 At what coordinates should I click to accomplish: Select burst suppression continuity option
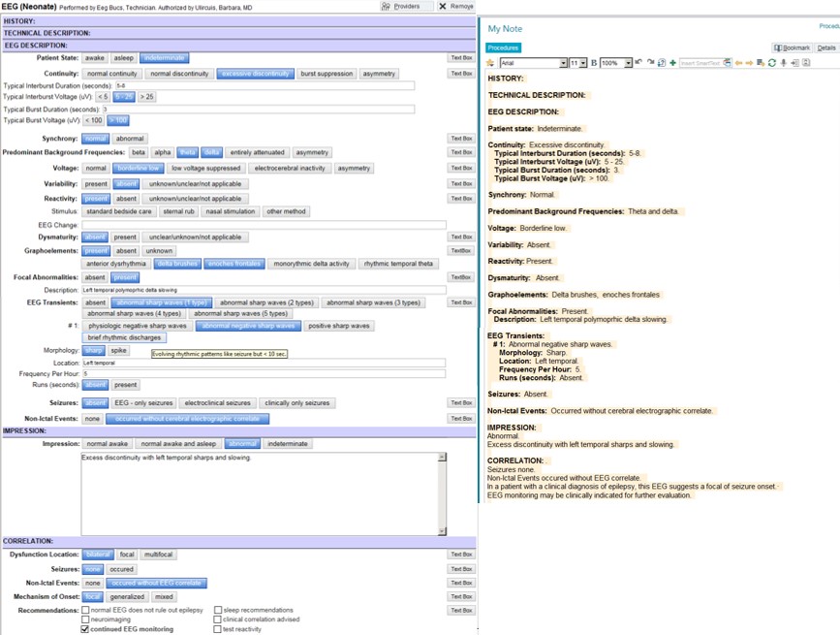[327, 74]
